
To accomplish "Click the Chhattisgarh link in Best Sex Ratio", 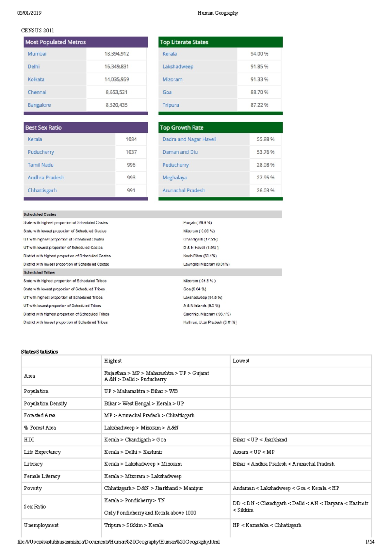I will pos(42,190).
